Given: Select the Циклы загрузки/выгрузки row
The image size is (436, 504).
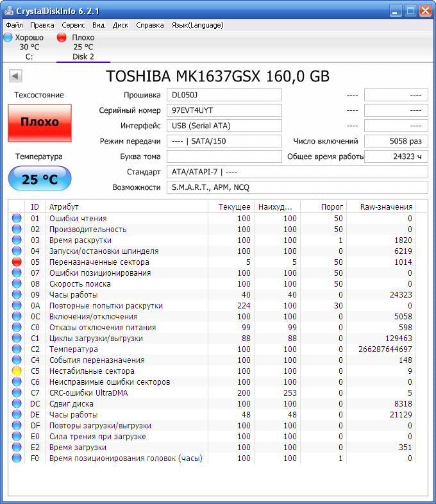Looking at the screenshot, I should point(212,338).
